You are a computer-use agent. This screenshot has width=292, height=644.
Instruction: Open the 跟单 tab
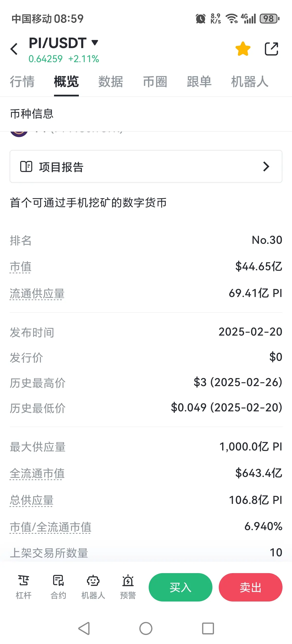199,82
